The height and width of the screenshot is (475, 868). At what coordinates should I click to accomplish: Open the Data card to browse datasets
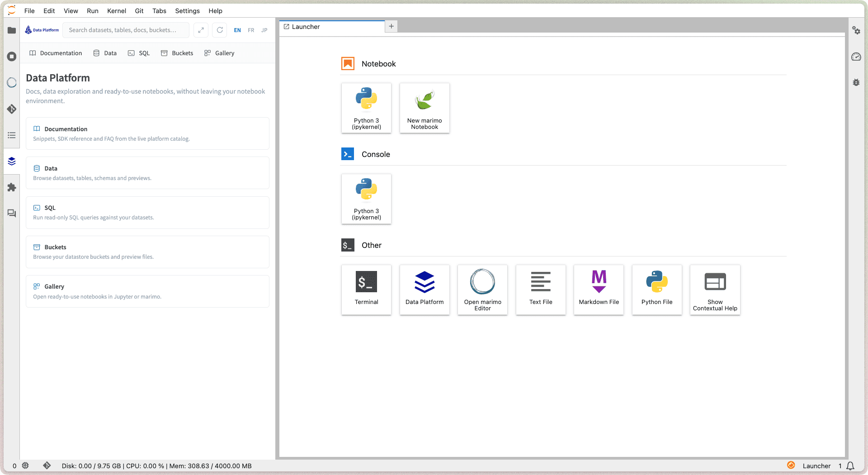147,173
